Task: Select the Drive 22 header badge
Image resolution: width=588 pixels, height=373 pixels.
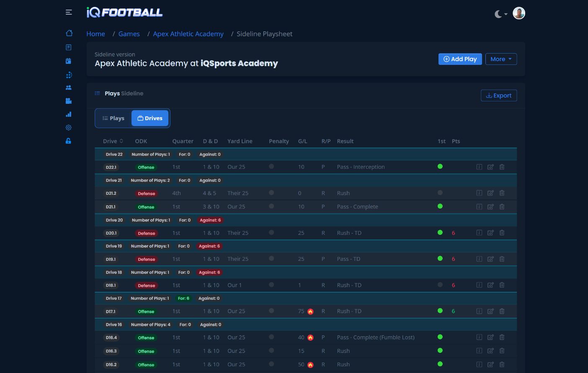Action: click(114, 154)
